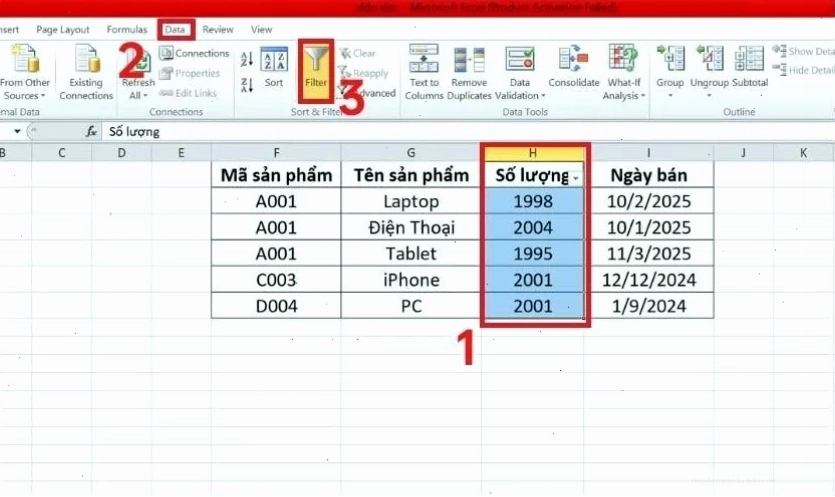Open the Data ribbon tab

coord(176,30)
